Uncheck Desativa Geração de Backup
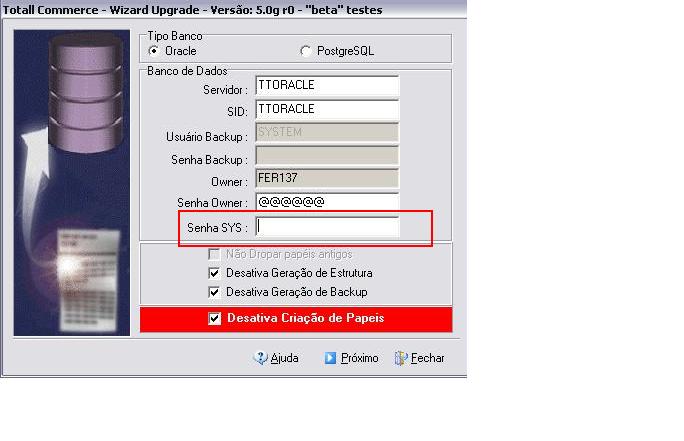684x441 pixels. [214, 292]
